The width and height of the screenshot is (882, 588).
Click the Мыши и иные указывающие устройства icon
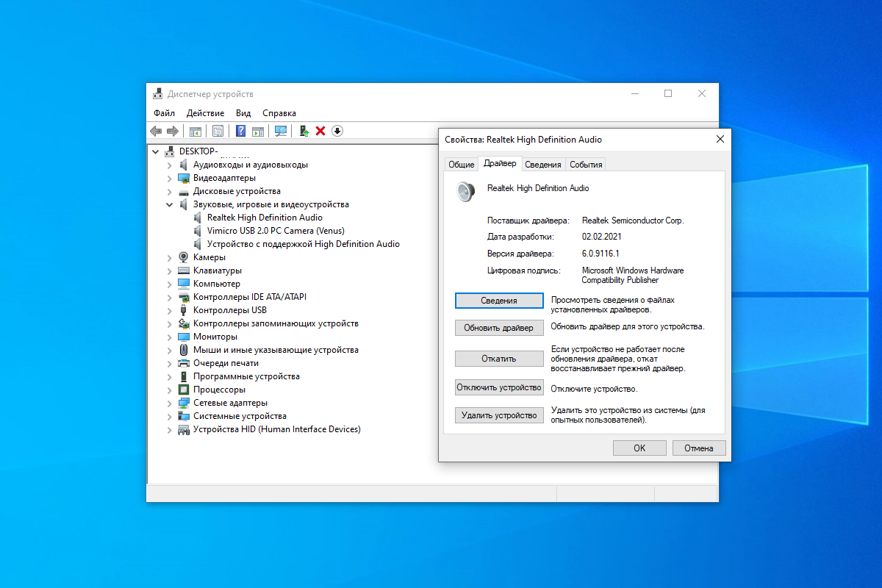(184, 350)
